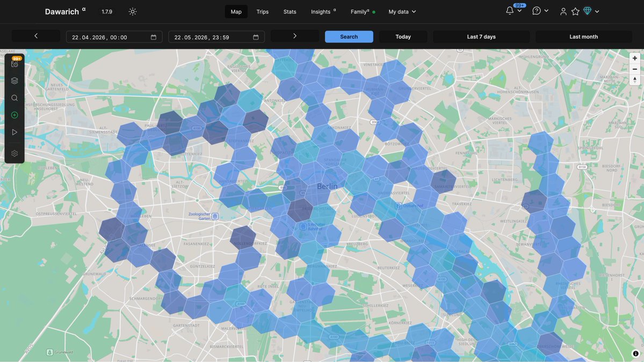Image resolution: width=644 pixels, height=362 pixels.
Task: Click the Ostbahnhof station icon
Action: (398, 206)
